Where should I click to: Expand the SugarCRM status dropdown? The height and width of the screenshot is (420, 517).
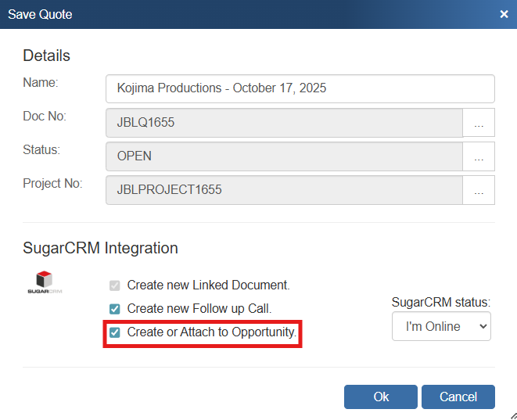click(x=441, y=326)
